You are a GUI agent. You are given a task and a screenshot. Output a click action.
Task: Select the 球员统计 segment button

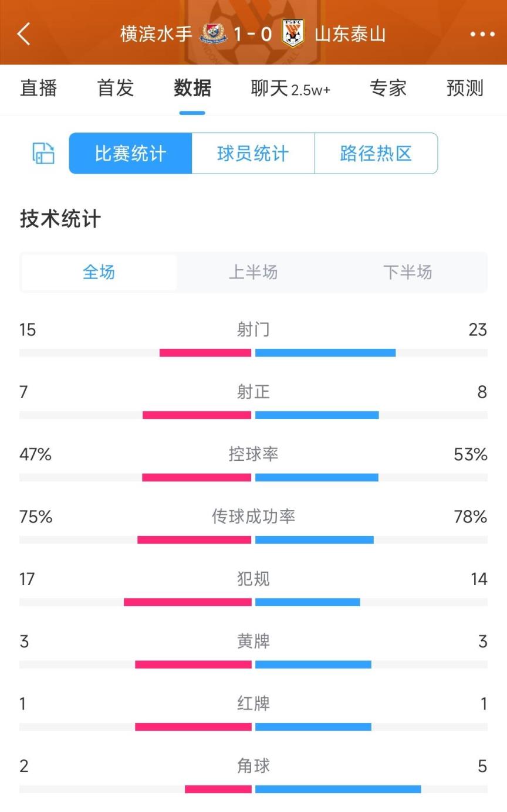(x=253, y=154)
